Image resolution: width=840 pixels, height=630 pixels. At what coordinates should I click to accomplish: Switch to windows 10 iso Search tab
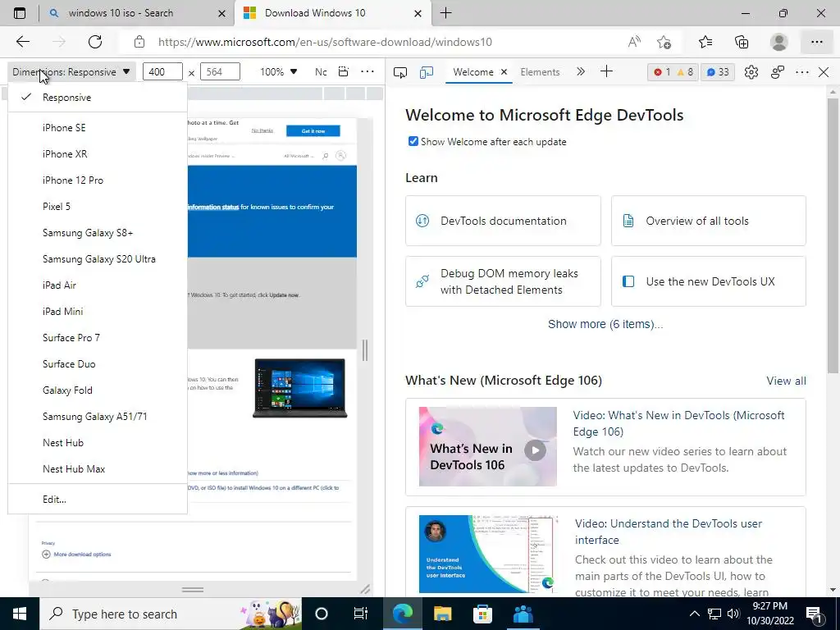tap(121, 13)
